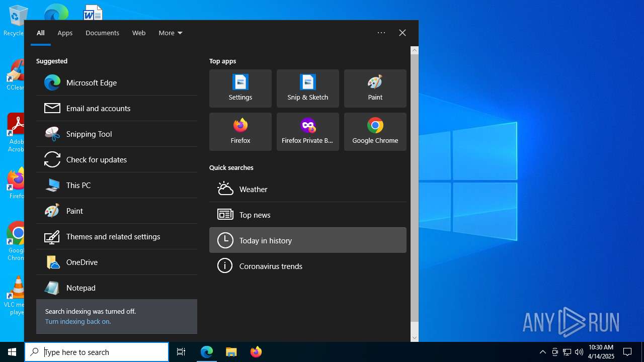Open the Action Center notifications icon
The image size is (644, 362).
[627, 352]
